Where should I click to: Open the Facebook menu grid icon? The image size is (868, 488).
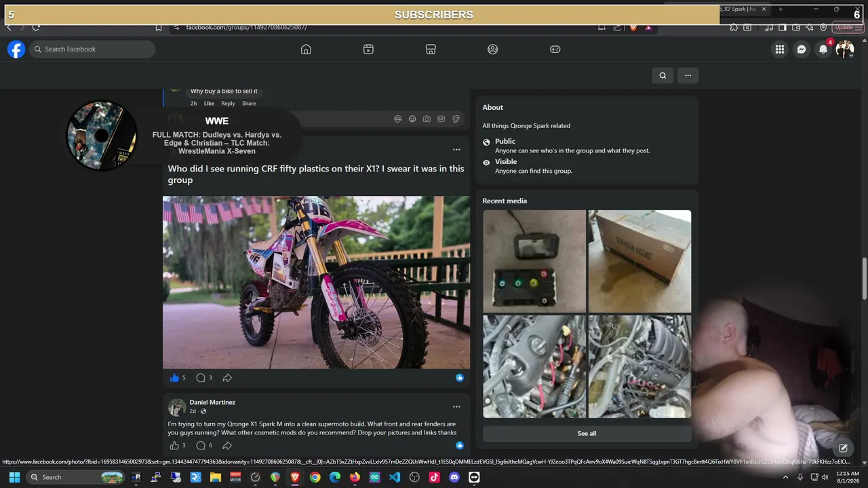[x=780, y=49]
